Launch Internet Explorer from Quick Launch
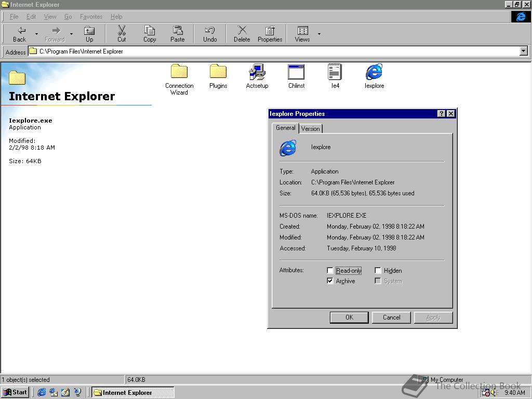Screen dimensions: 532x399 [42, 392]
